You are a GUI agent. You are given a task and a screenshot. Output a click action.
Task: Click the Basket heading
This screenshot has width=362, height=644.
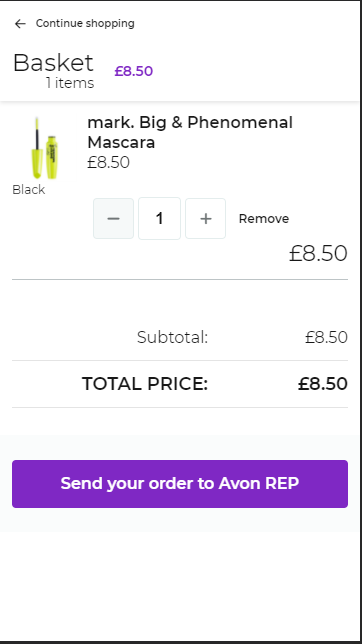click(x=53, y=63)
